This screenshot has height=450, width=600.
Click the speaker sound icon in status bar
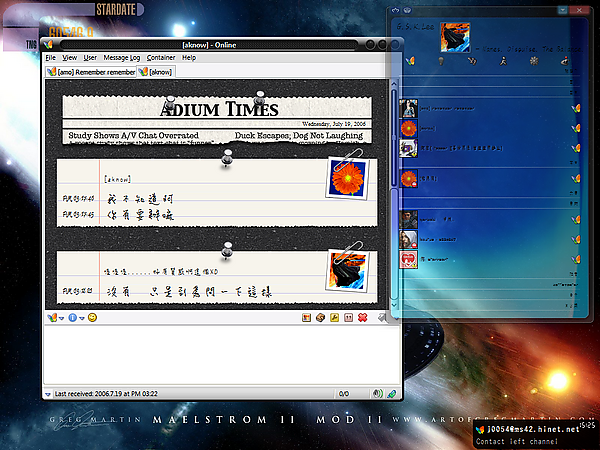pyautogui.click(x=379, y=394)
